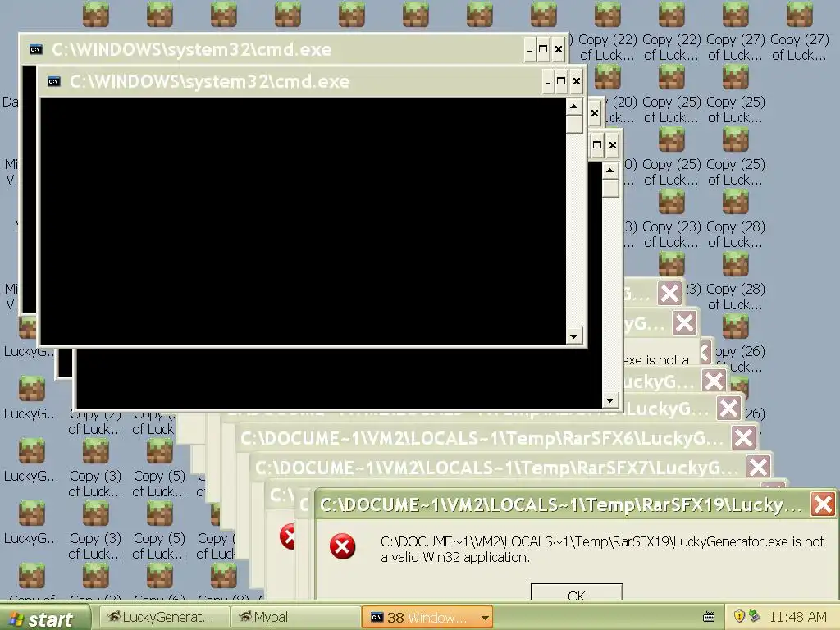Viewport: 840px width, 630px height.
Task: Expand the dropdown arrow on 38 Window... group
Action: click(485, 618)
